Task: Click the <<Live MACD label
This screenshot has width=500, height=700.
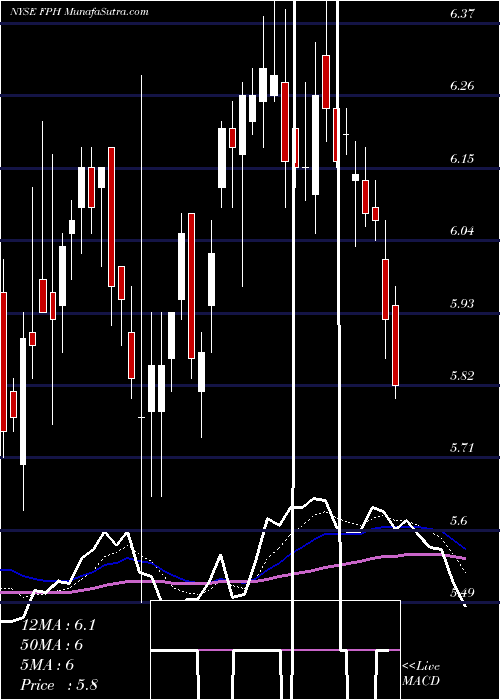Action: coord(421,674)
